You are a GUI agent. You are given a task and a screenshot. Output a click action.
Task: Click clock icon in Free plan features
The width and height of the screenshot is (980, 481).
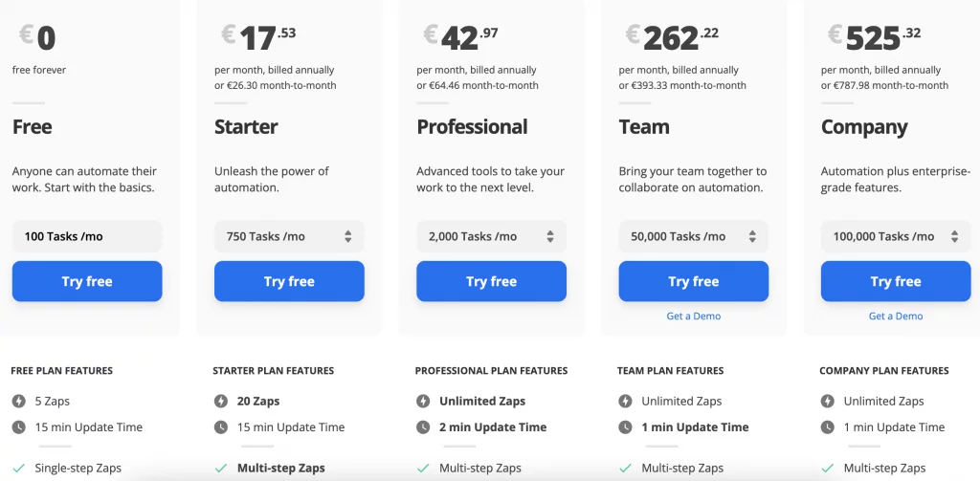click(x=19, y=427)
